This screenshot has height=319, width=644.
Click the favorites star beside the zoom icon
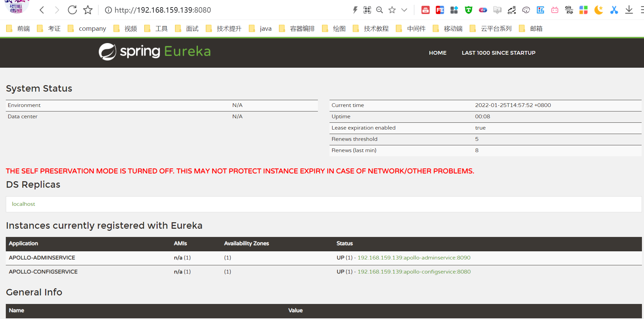[x=392, y=10]
